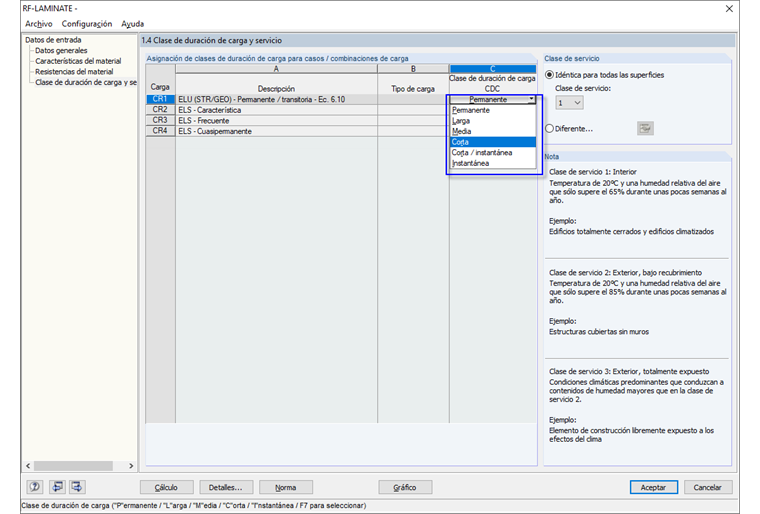Click the navigator scroll left arrow
This screenshot has height=514, width=760.
[x=28, y=466]
